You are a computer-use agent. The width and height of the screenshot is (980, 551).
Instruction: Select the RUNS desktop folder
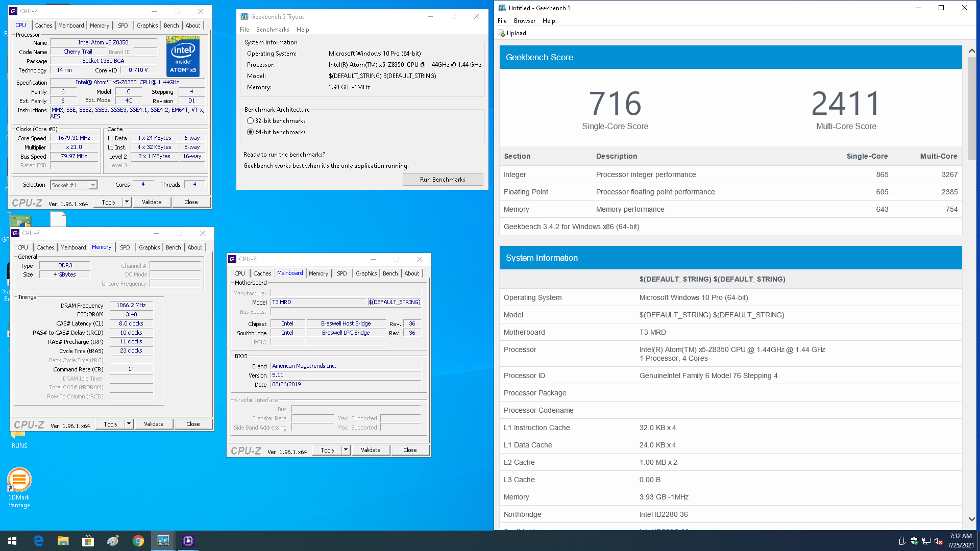point(19,440)
